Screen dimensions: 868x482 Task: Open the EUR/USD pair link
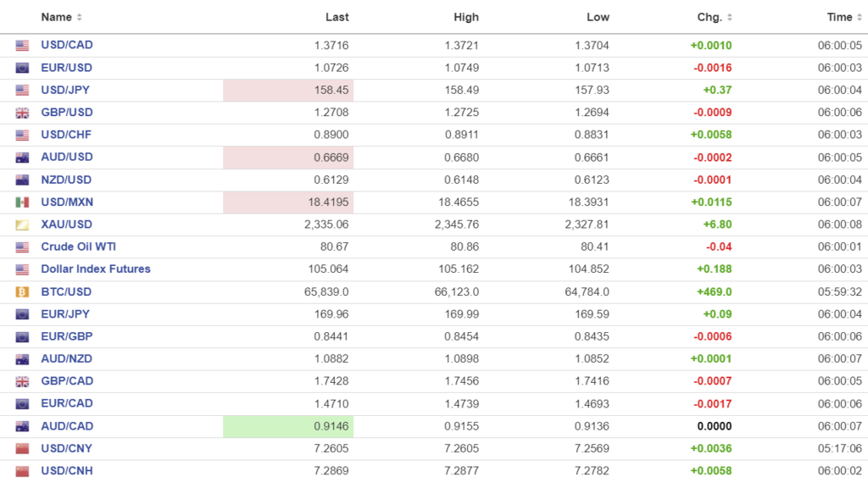[67, 68]
